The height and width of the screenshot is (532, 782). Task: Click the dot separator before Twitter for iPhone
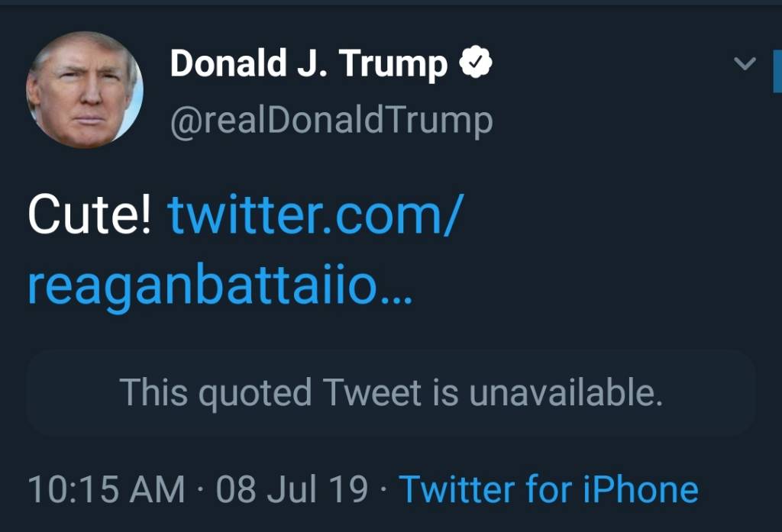(383, 489)
